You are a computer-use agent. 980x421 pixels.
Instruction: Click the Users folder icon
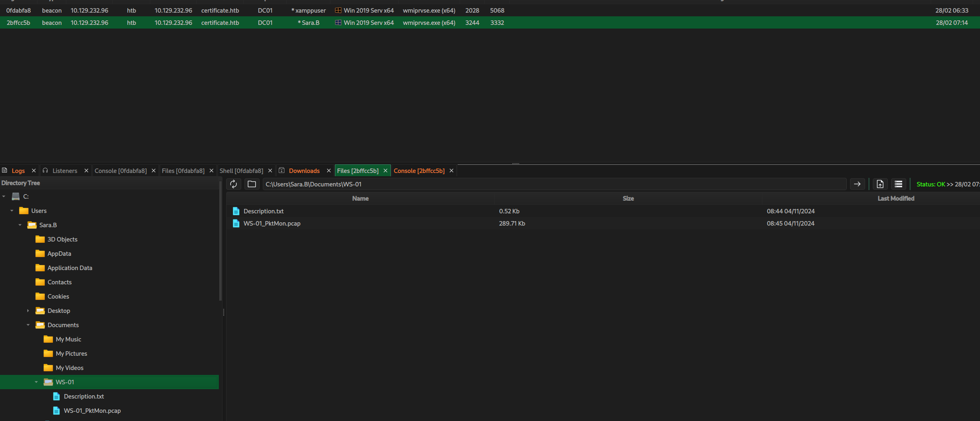[x=24, y=210]
